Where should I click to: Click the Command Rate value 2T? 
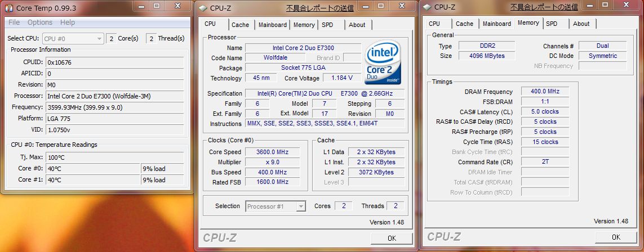pos(545,162)
